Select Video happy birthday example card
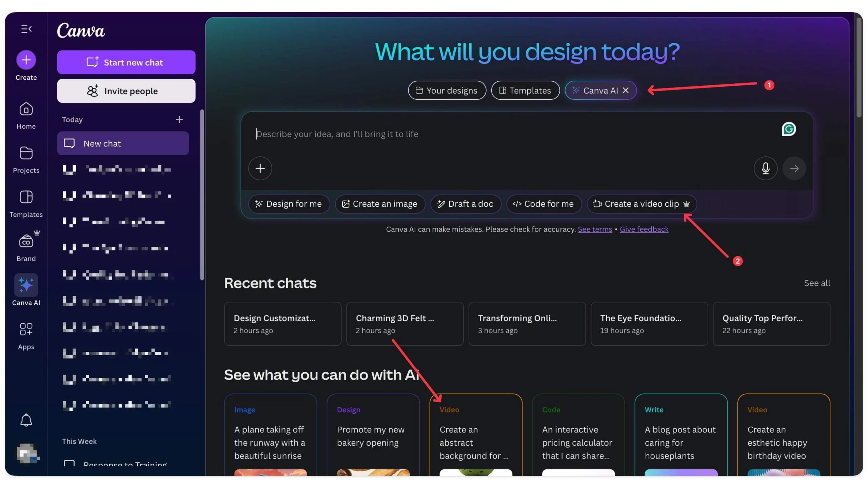868x488 pixels. [x=784, y=435]
